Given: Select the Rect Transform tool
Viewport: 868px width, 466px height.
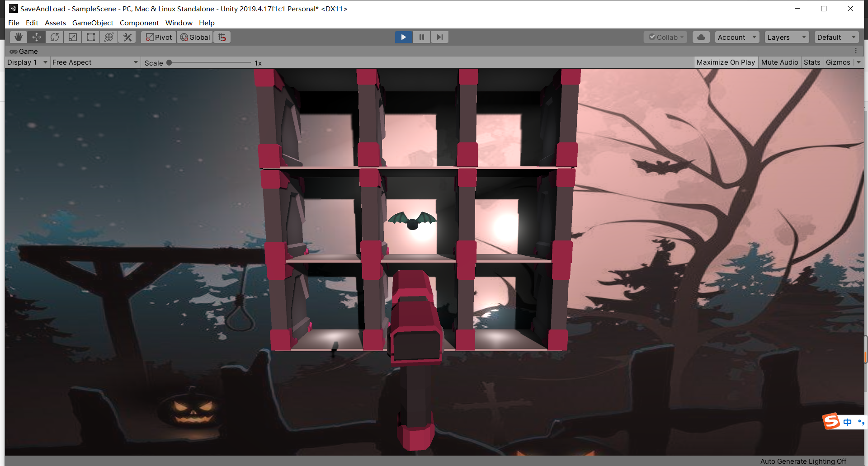Looking at the screenshot, I should (x=90, y=37).
